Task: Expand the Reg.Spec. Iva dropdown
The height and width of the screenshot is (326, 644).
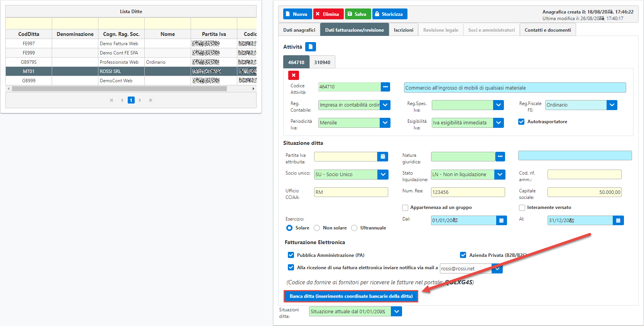Action: tap(499, 105)
